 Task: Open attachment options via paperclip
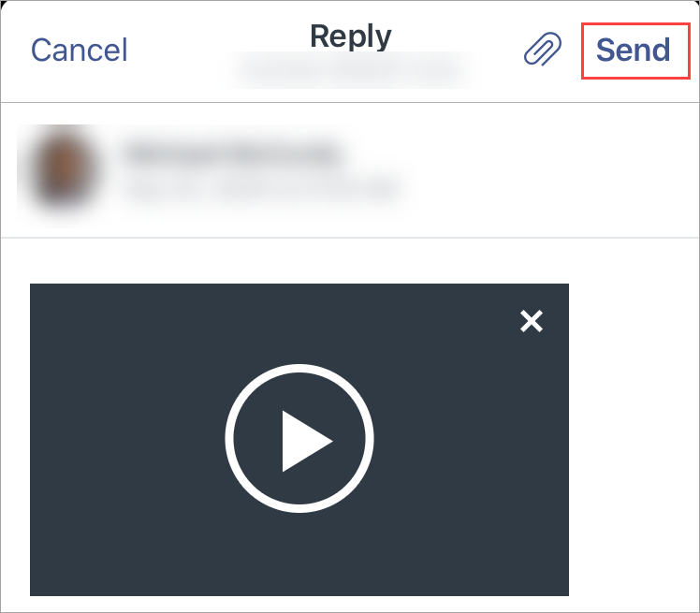click(x=543, y=49)
